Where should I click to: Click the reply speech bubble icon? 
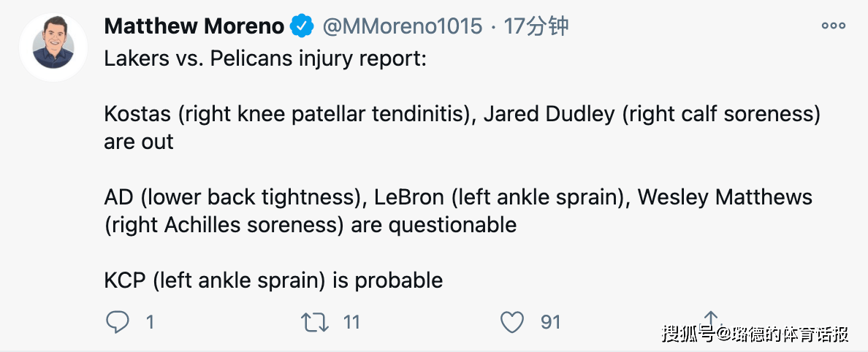pos(118,321)
